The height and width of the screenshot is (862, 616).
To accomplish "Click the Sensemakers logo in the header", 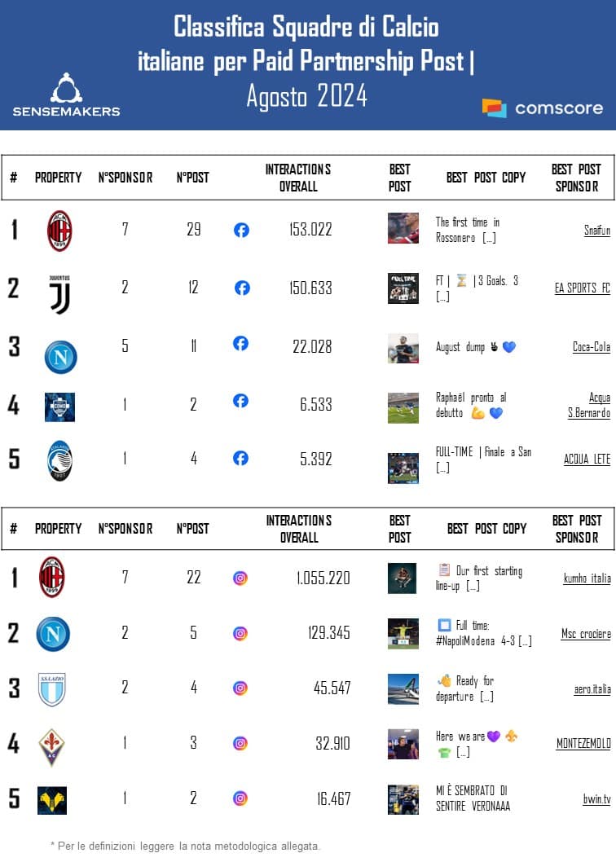I will pos(66,95).
